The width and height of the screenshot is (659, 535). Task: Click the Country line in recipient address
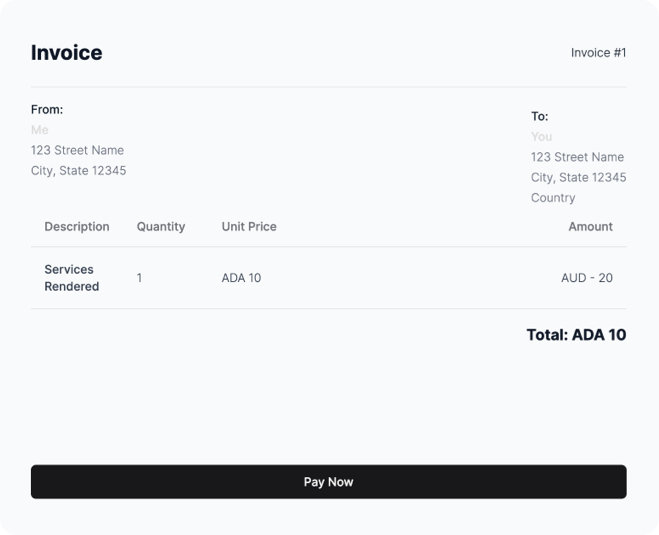(x=553, y=198)
